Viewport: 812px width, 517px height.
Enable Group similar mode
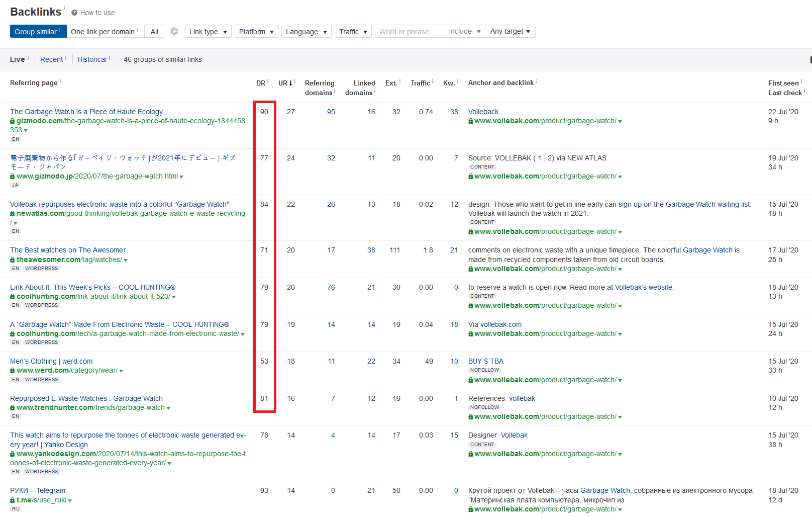click(38, 31)
